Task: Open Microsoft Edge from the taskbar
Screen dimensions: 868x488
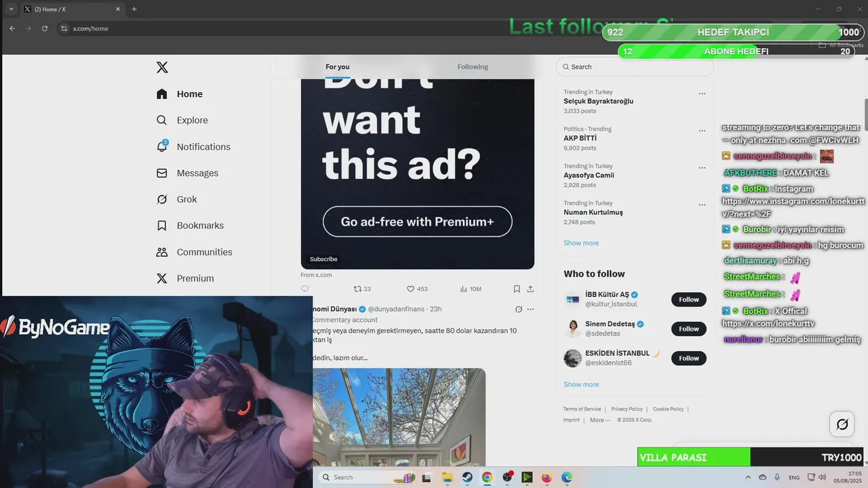Action: pos(566,477)
